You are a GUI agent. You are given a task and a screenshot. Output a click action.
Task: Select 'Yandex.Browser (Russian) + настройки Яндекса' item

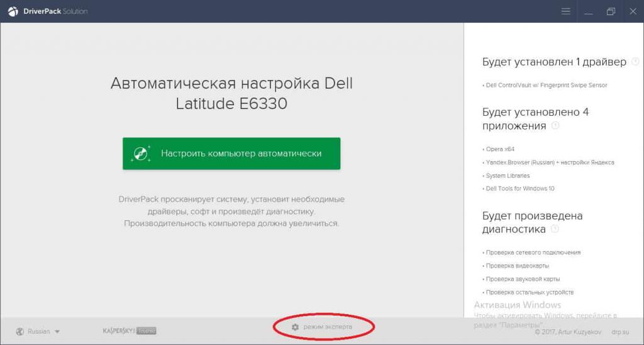click(548, 162)
